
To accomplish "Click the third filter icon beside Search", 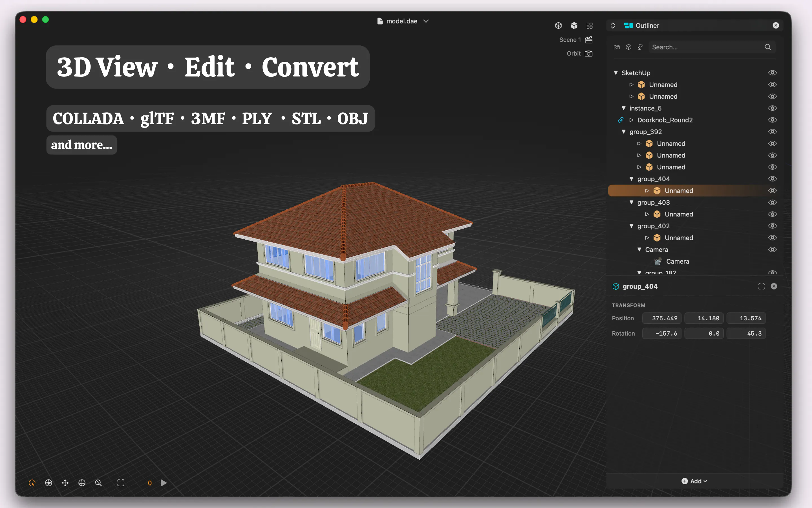I will (640, 47).
